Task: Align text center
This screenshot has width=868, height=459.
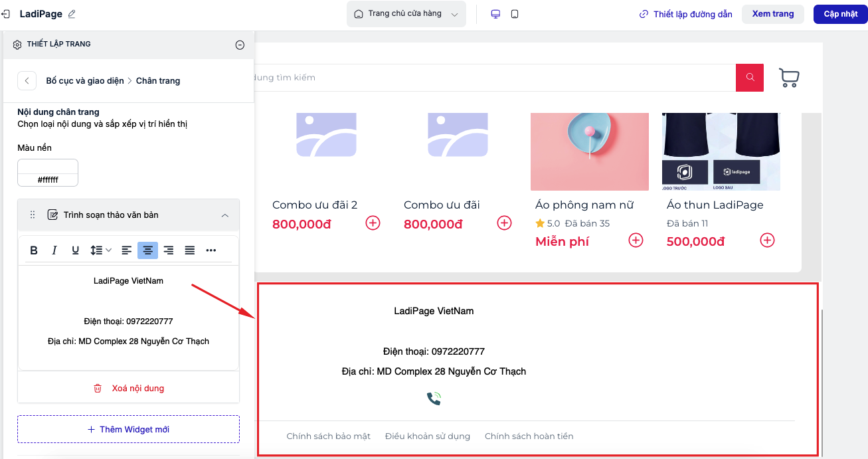Action: pyautogui.click(x=148, y=250)
